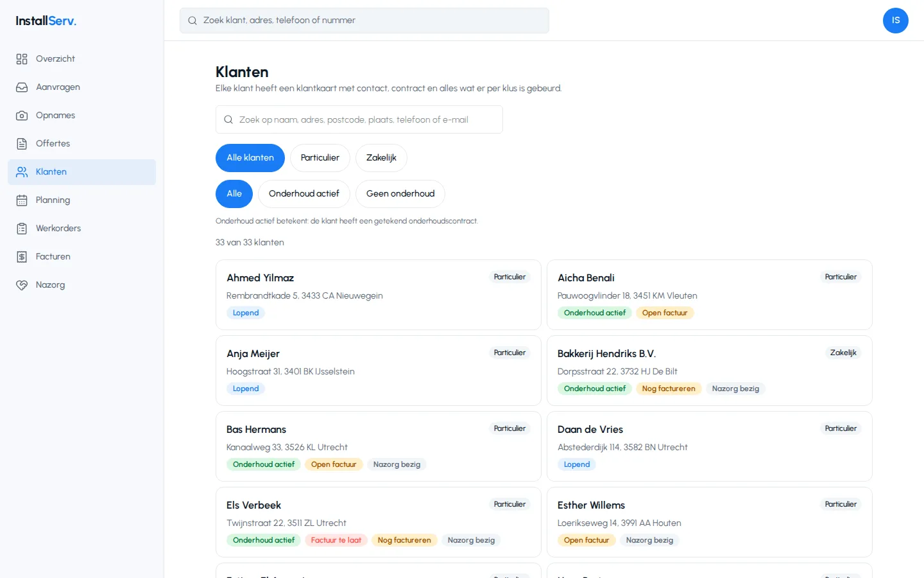Select the Klanten sidebar item
The image size is (924, 578).
tap(81, 172)
